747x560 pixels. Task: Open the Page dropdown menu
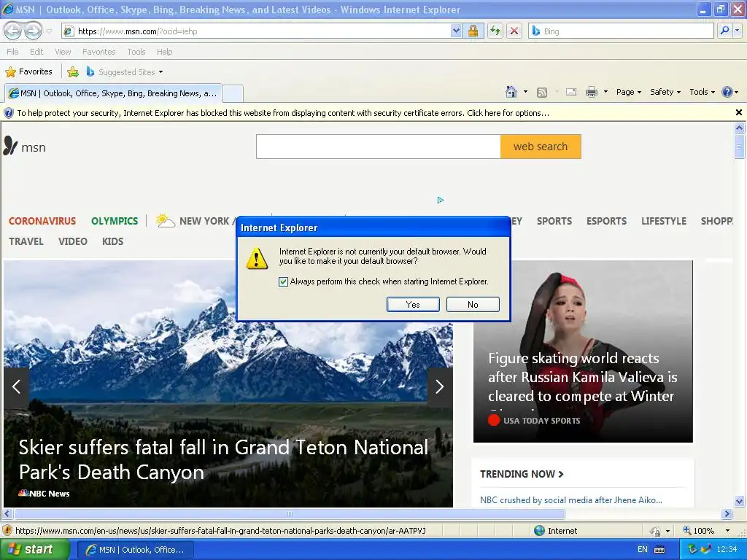628,92
